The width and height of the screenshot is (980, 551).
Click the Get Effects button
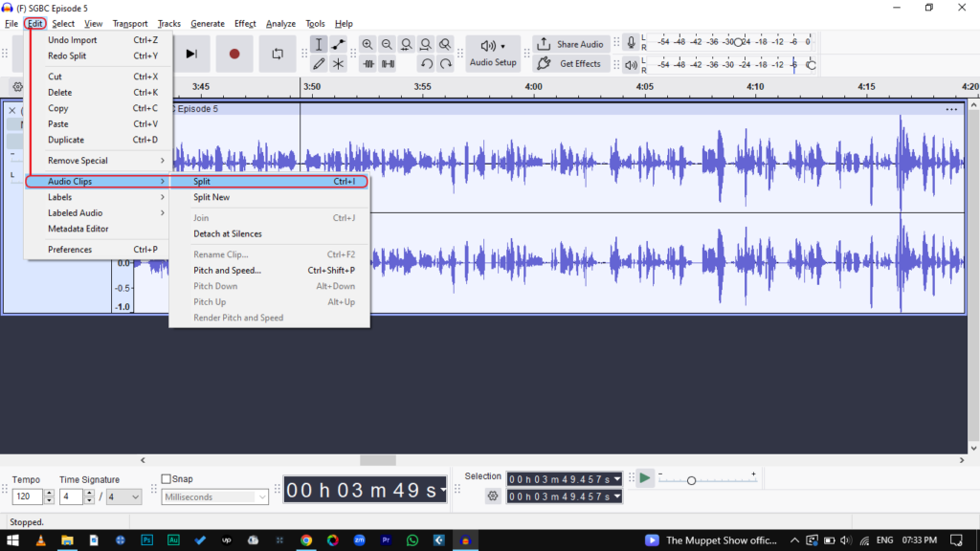(x=570, y=64)
